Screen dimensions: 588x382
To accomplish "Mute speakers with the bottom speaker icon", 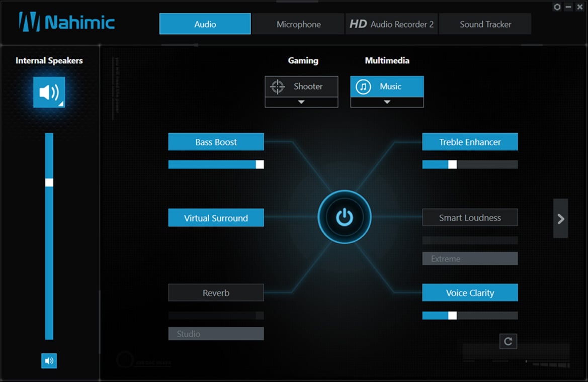I will coord(49,360).
